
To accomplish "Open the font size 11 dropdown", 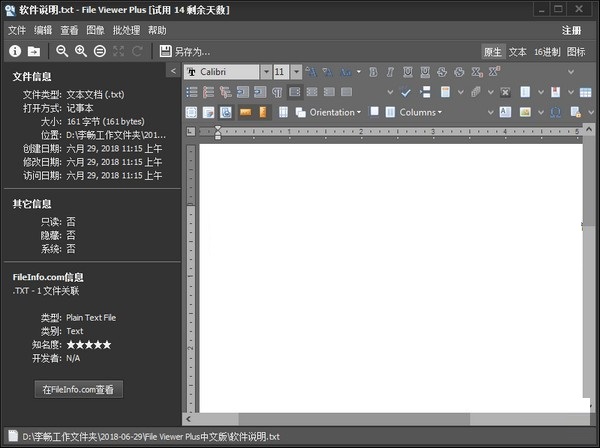I will (296, 72).
